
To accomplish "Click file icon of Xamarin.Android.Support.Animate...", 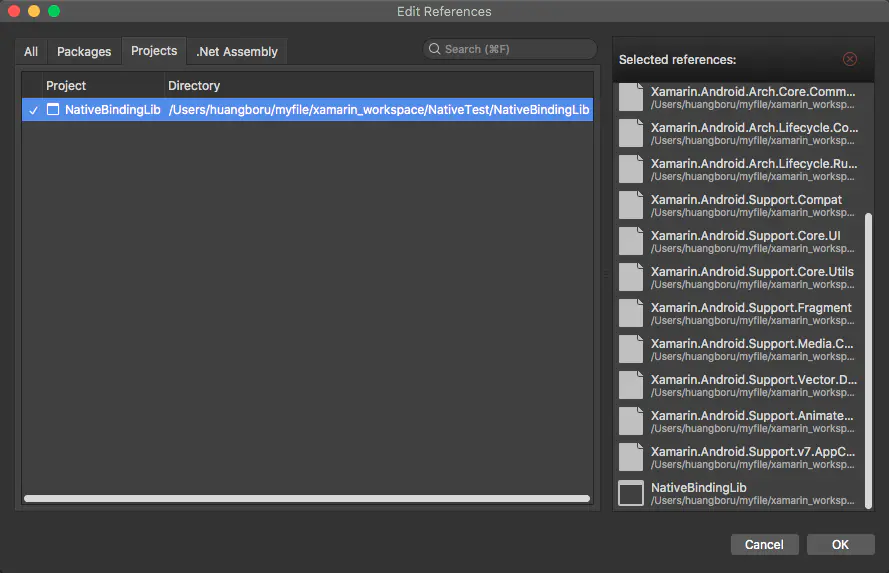I will coord(631,421).
